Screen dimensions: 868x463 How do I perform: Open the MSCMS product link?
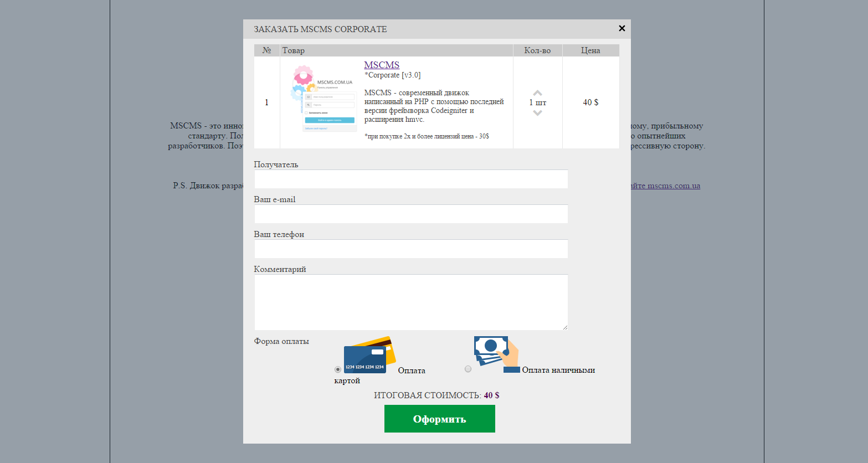[382, 65]
